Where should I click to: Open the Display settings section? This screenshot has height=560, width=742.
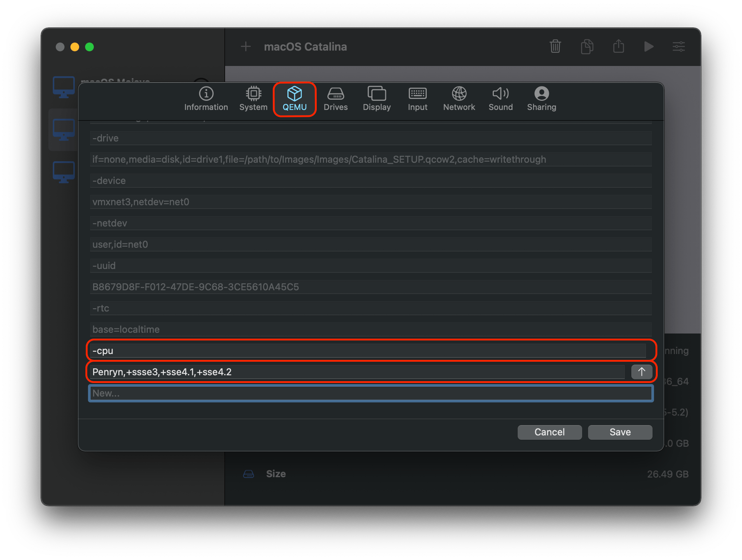tap(376, 99)
